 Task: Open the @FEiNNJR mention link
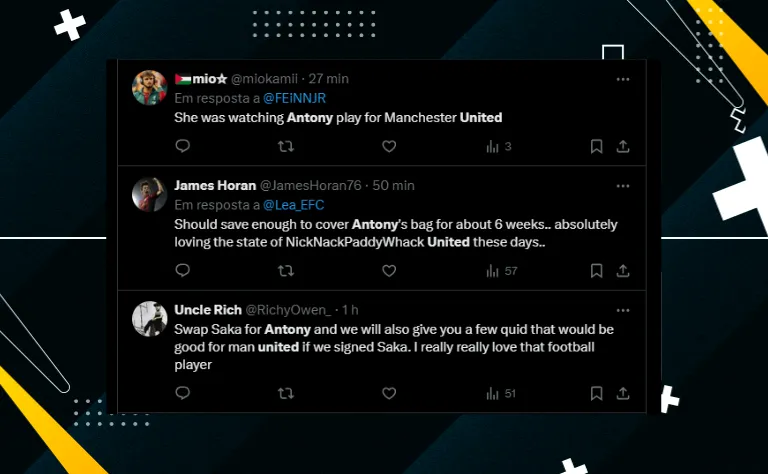click(x=295, y=98)
